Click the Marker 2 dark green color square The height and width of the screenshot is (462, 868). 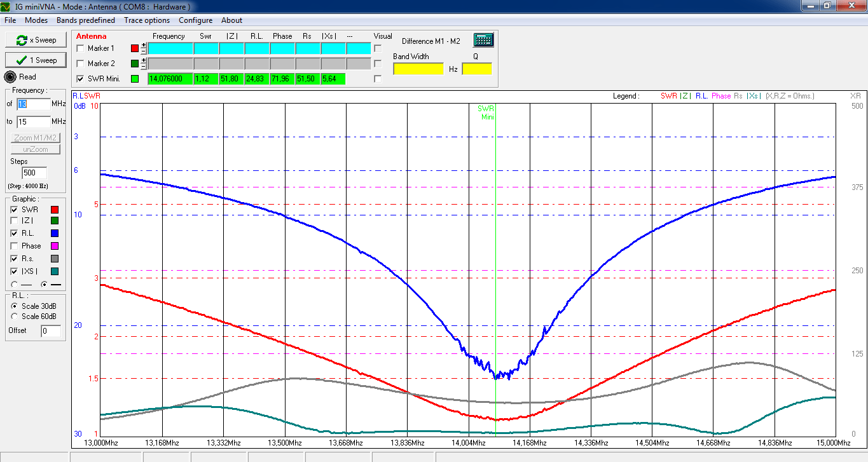coord(135,64)
